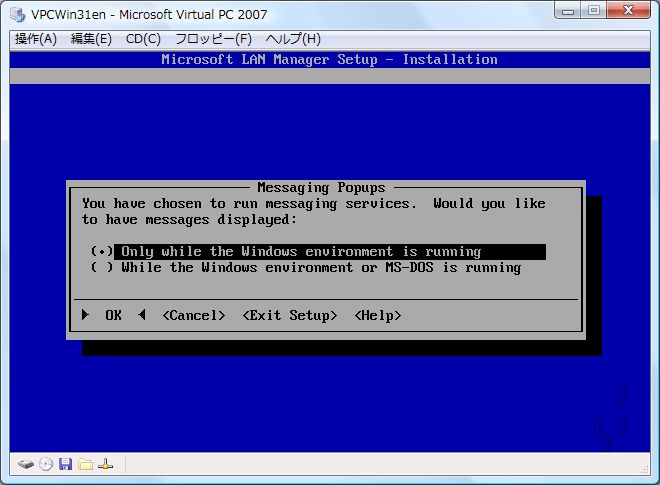
Task: Click the CD drive status icon
Action: coord(46,464)
